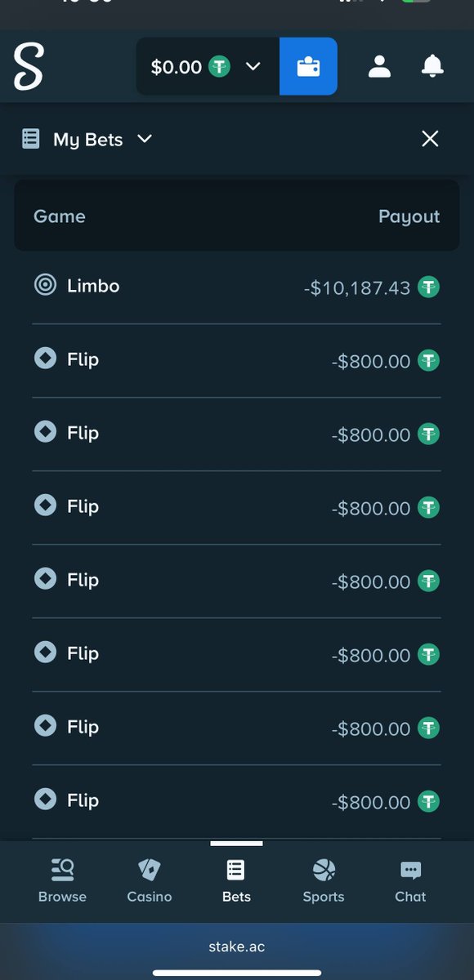The height and width of the screenshot is (980, 474).
Task: Click the Tether icon in balance selector
Action: click(x=219, y=66)
